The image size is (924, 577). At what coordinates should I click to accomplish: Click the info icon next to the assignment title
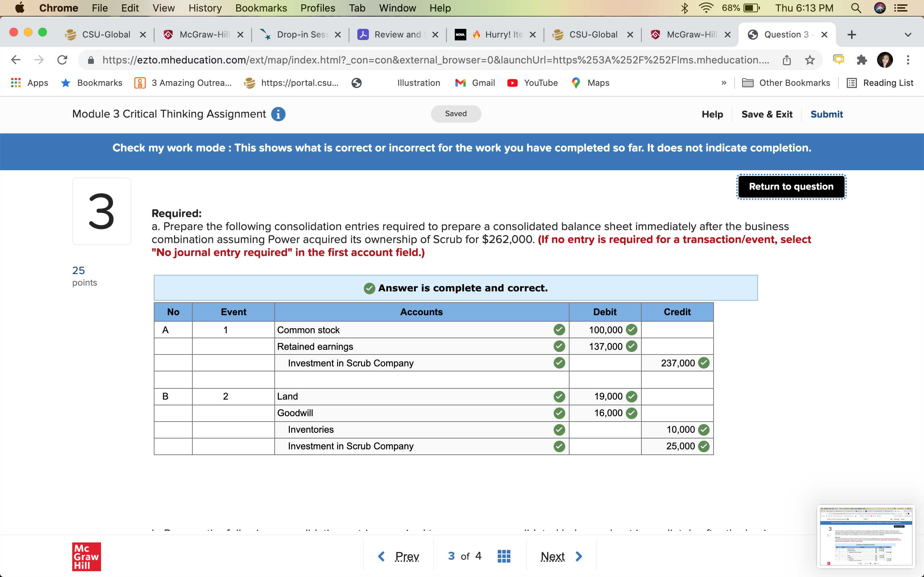pyautogui.click(x=278, y=114)
